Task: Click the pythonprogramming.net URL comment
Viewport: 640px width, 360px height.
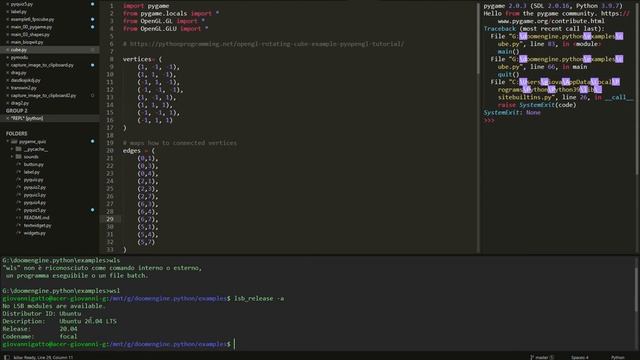Action: point(263,44)
